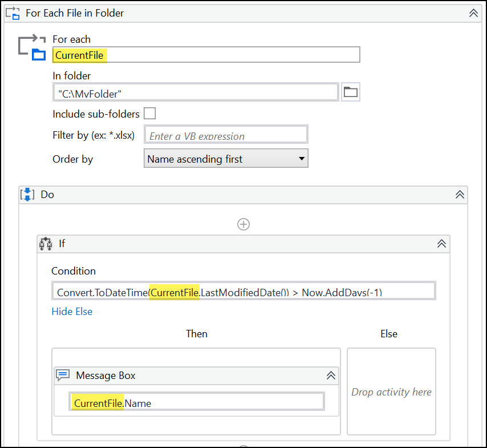This screenshot has height=448, width=487.
Task: Click the Filter by (ex: *.xlsx) label
Action: tap(94, 135)
